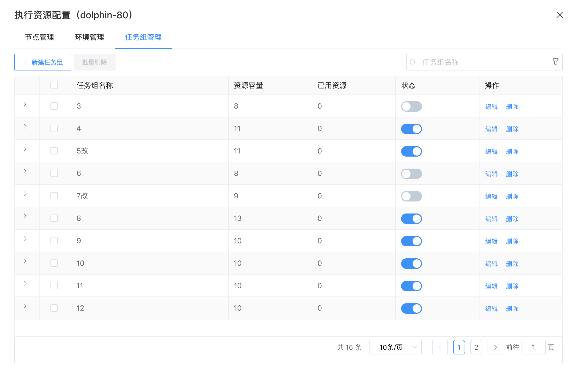This screenshot has height=392, width=578.
Task: Close the 执行资源配置 dialog with X icon
Action: (x=559, y=15)
